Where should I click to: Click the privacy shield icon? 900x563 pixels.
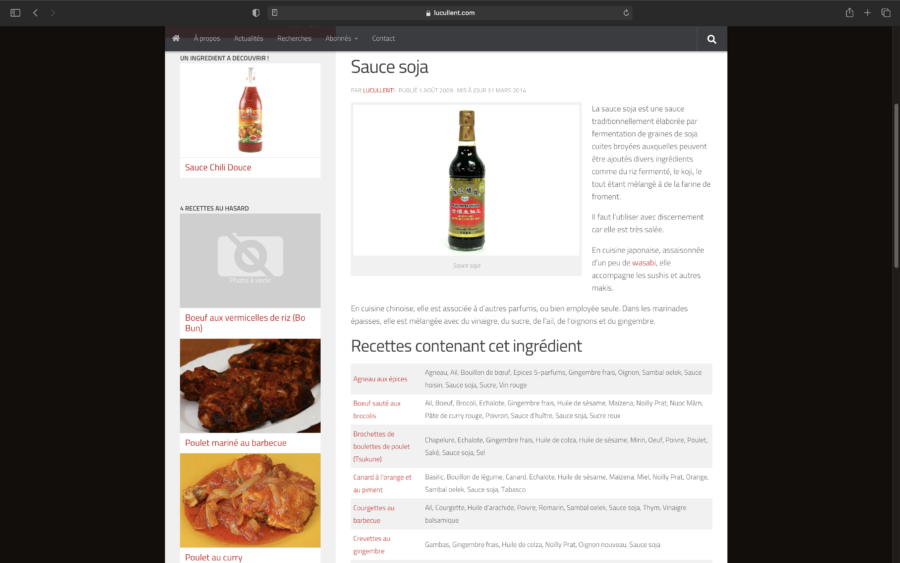coord(256,13)
